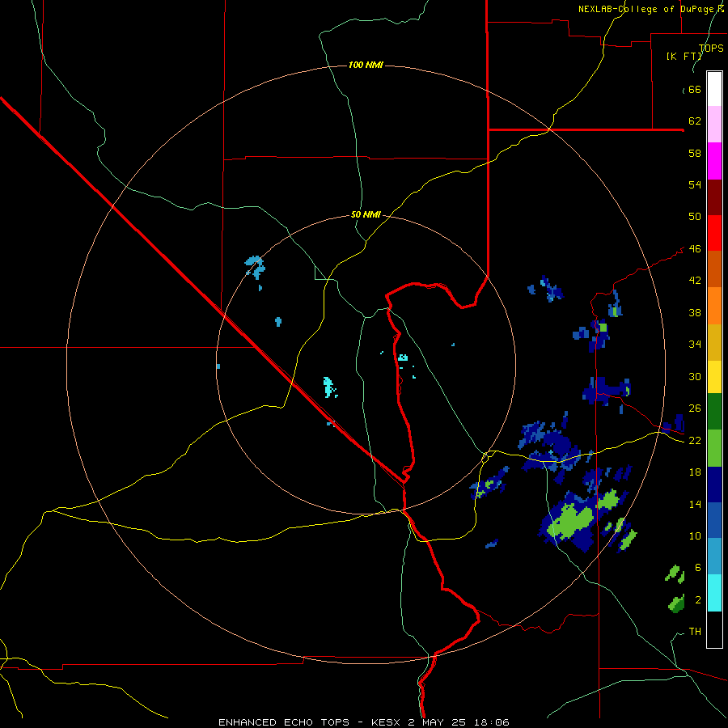Click the "ENHANCED ECHO TOPS" product caption

tap(284, 722)
